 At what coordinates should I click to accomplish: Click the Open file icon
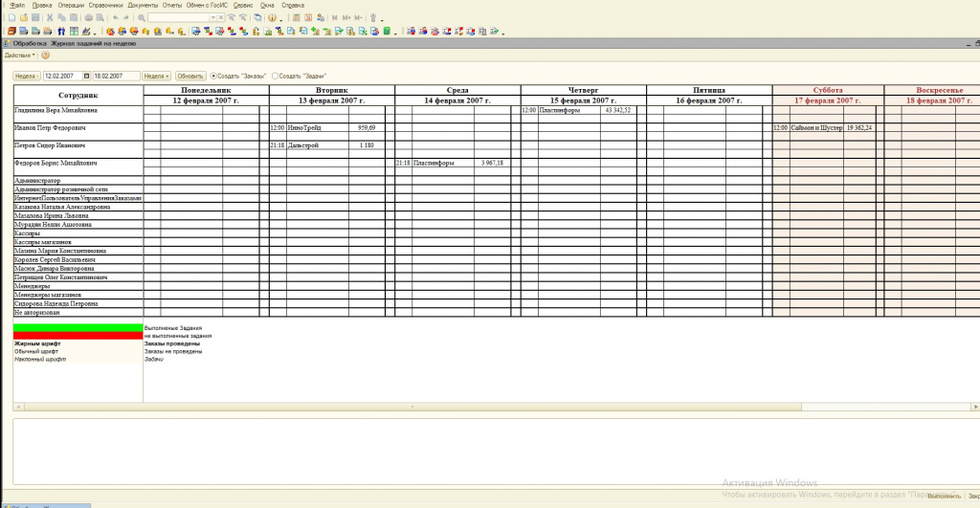coord(24,17)
